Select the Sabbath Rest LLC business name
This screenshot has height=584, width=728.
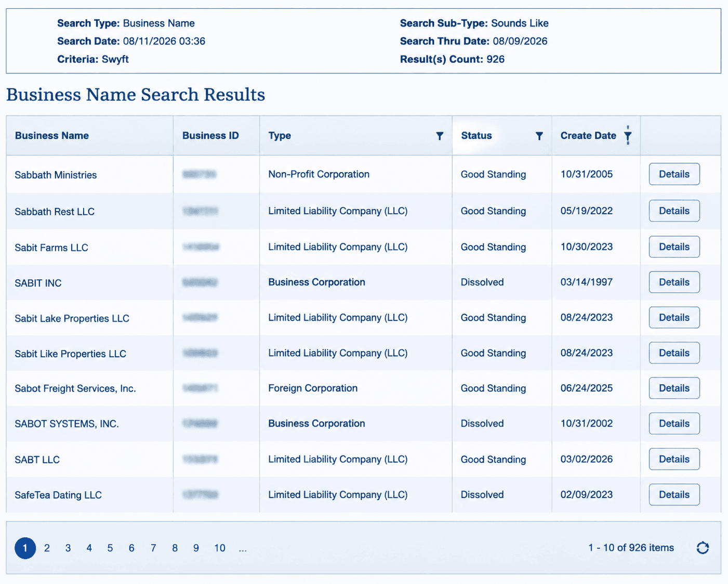tap(55, 212)
